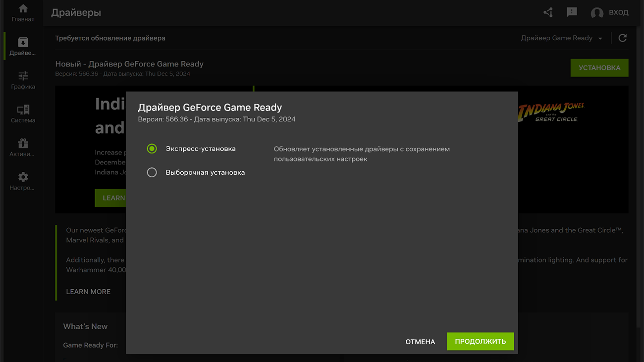Click the Требуется обновление драйвера text

(110, 38)
